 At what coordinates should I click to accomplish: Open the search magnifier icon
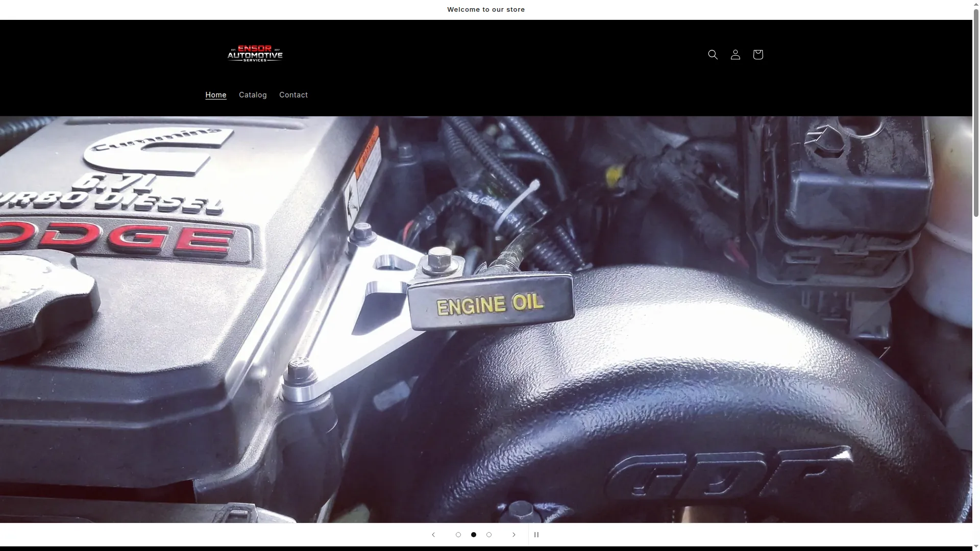713,55
